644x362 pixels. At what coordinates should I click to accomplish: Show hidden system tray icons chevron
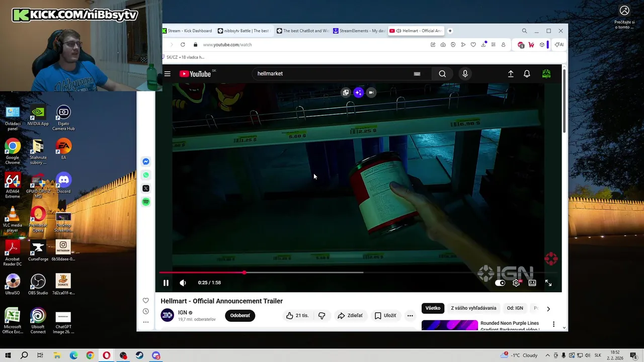point(548,355)
